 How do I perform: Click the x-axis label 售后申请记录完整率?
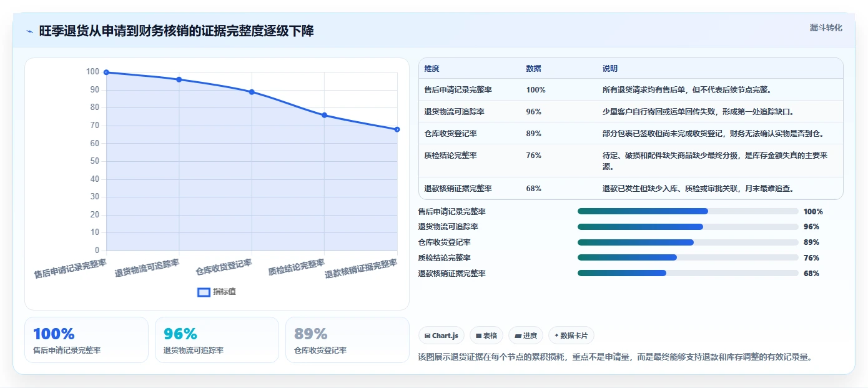click(70, 269)
